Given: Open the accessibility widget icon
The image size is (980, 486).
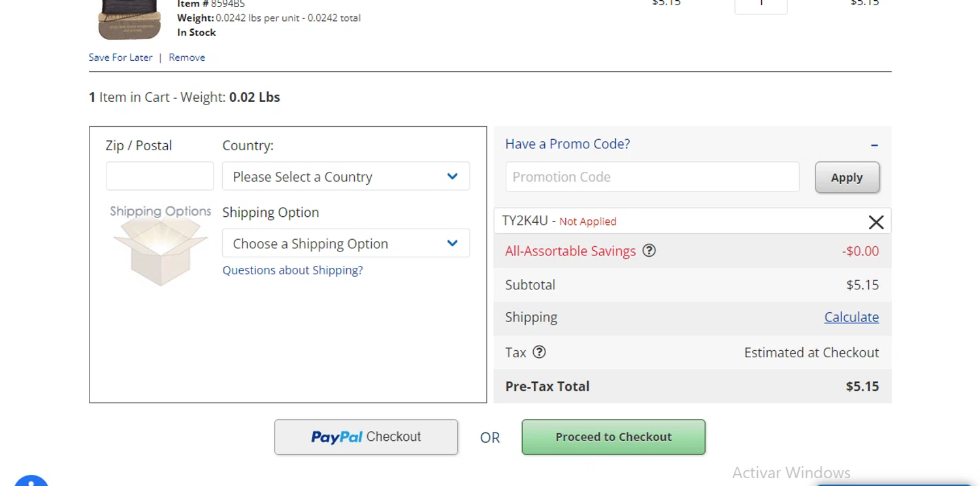Looking at the screenshot, I should (31, 481).
